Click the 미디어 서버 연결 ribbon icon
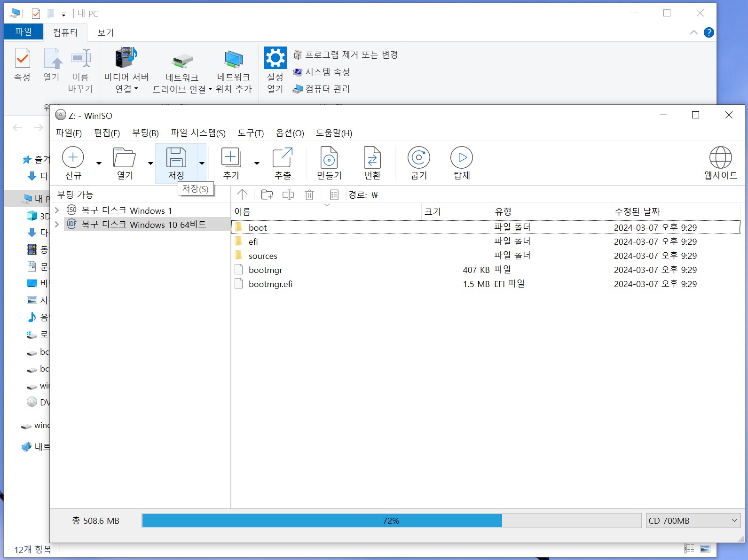 [x=126, y=57]
